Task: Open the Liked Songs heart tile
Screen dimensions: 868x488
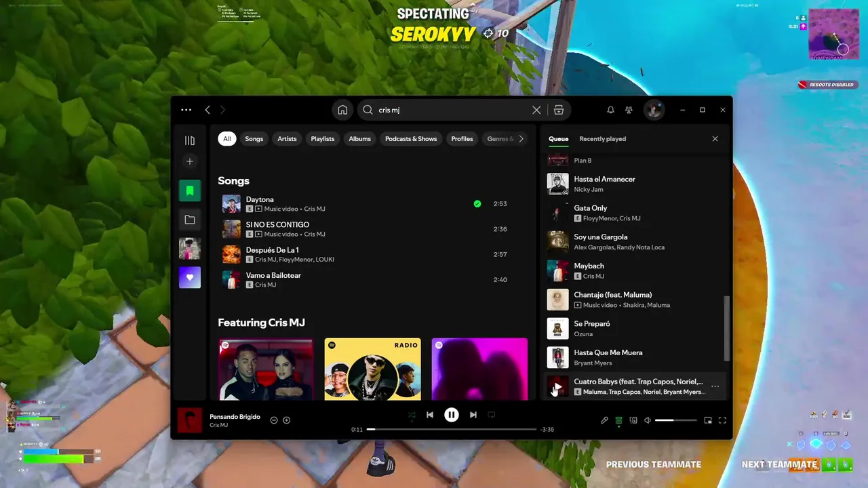Action: click(190, 277)
